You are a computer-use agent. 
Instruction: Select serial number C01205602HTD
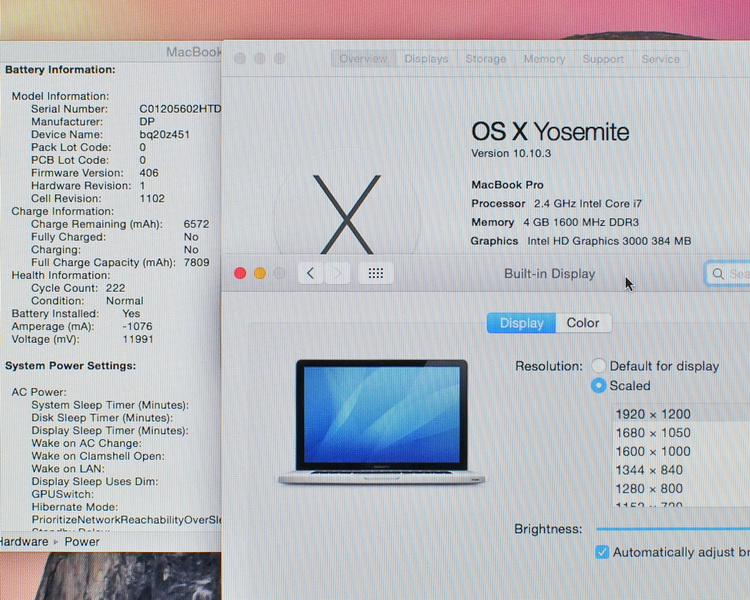[x=180, y=109]
